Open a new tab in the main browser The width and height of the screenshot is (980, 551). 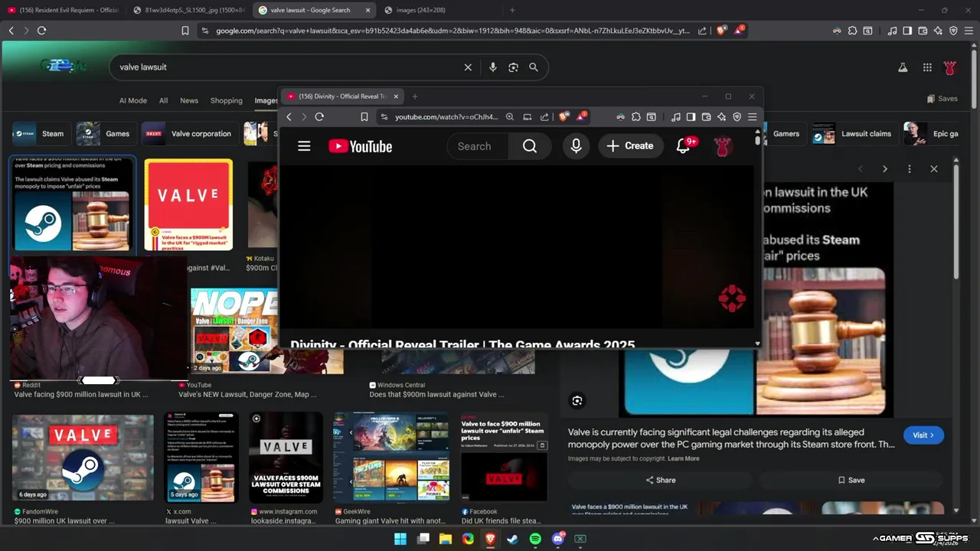point(512,10)
